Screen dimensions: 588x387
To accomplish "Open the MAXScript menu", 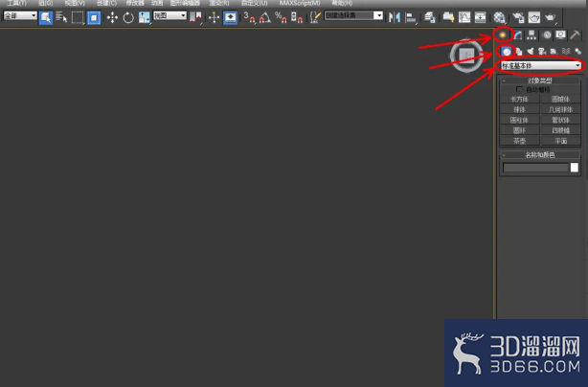I will [x=300, y=3].
